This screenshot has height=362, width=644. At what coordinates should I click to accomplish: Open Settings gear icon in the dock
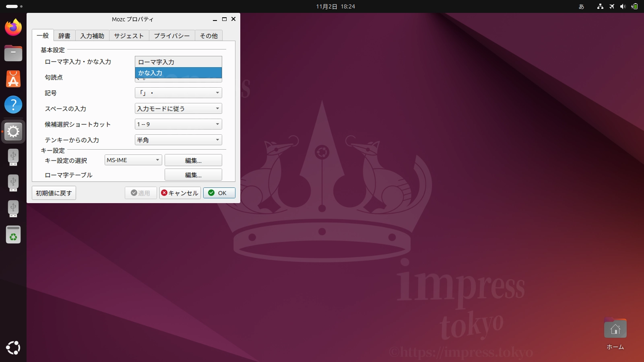(x=13, y=131)
